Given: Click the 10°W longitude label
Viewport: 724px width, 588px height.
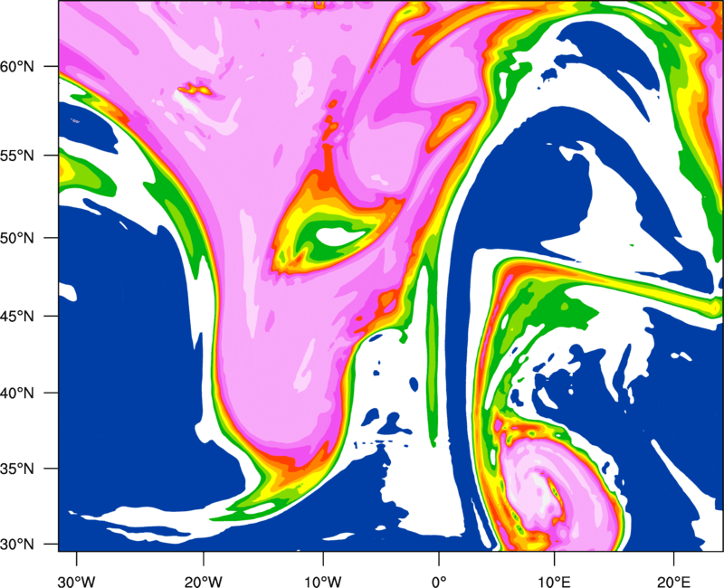Looking at the screenshot, I should coord(323,582).
